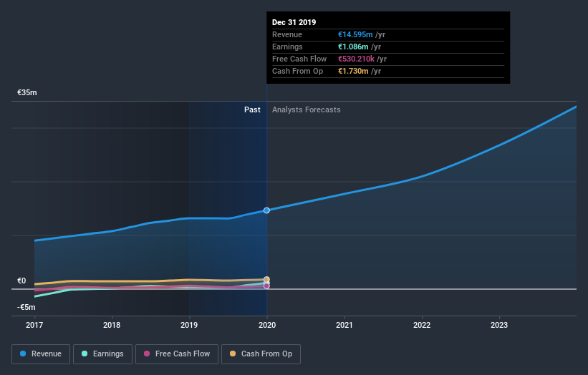Click the €530.210k free cash flow value

356,59
